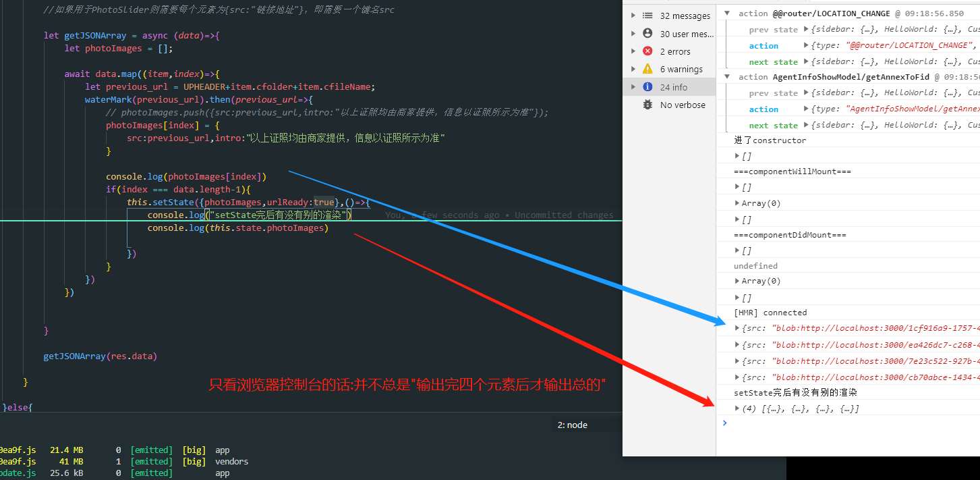Click the getJSONArray(res.data) call in editor
This screenshot has height=480, width=980.
click(x=100, y=356)
